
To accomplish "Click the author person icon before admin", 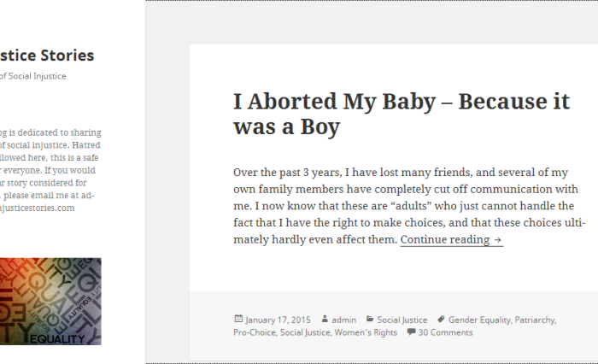I will [325, 319].
